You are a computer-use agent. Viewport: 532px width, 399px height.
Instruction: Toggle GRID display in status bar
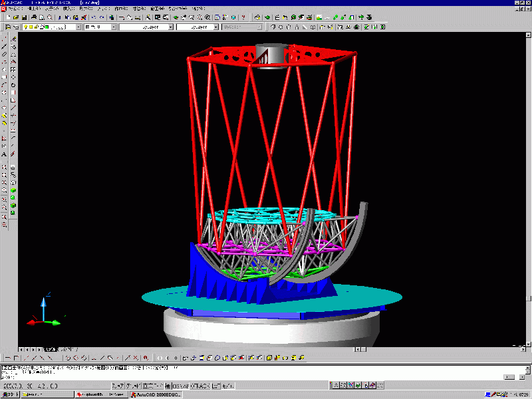(x=134, y=386)
